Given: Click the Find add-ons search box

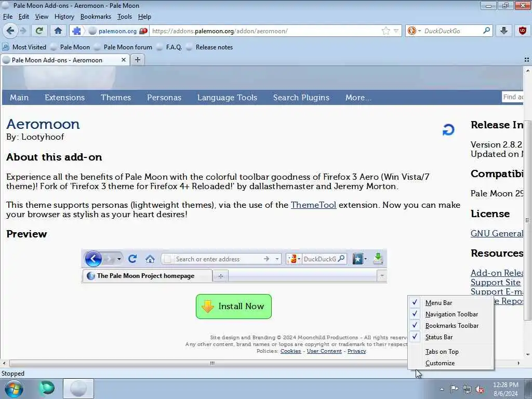Looking at the screenshot, I should [x=513, y=97].
